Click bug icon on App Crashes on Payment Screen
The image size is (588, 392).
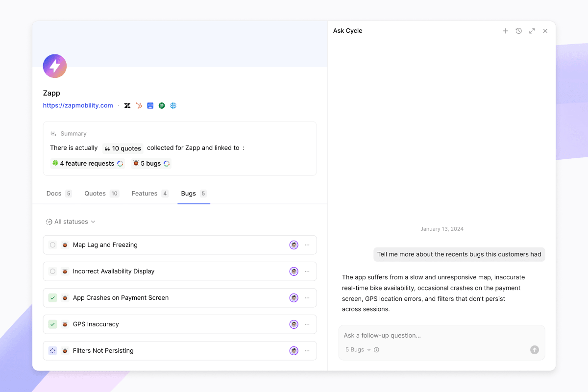[65, 298]
